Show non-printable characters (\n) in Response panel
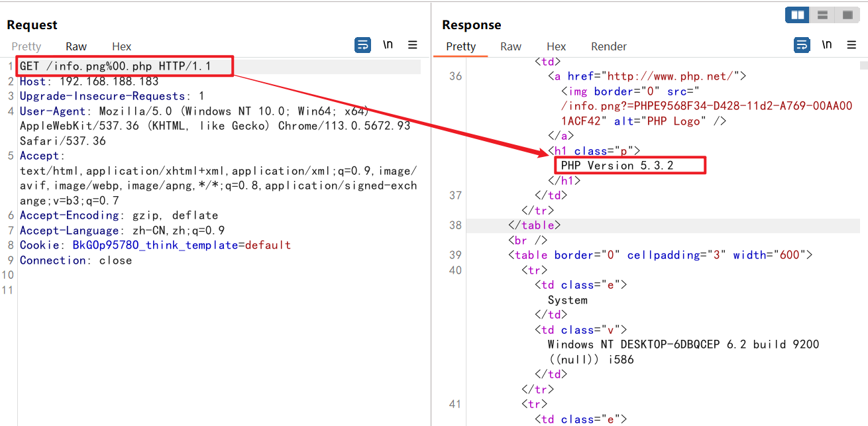The height and width of the screenshot is (426, 868). click(x=827, y=45)
